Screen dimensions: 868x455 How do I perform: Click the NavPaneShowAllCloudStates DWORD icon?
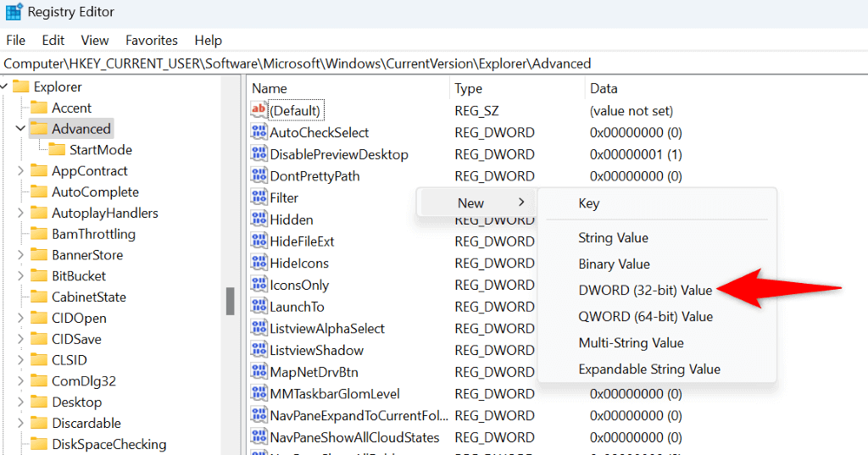pyautogui.click(x=259, y=437)
